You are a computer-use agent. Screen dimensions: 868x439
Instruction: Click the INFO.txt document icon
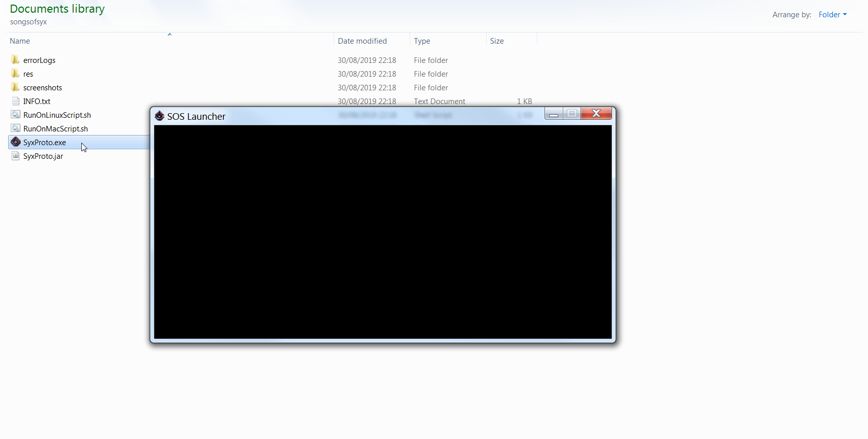[16, 101]
